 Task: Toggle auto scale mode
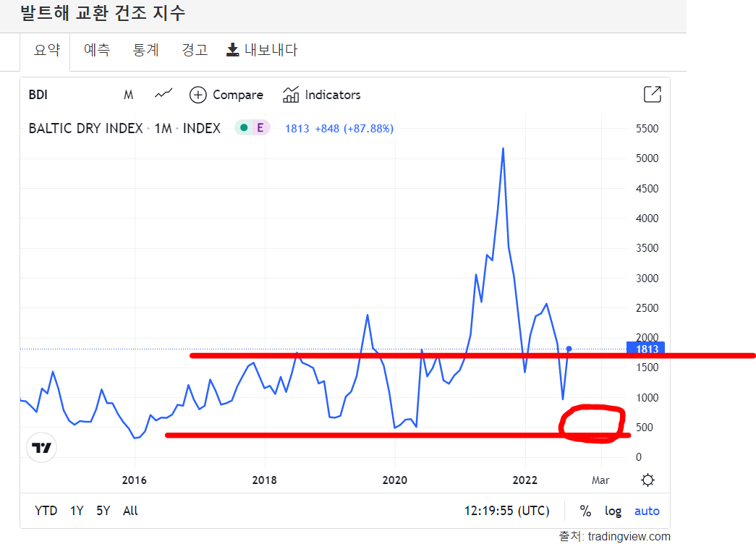coord(647,511)
